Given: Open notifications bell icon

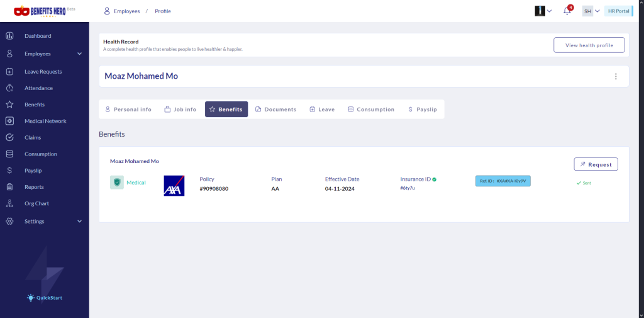Looking at the screenshot, I should [567, 11].
